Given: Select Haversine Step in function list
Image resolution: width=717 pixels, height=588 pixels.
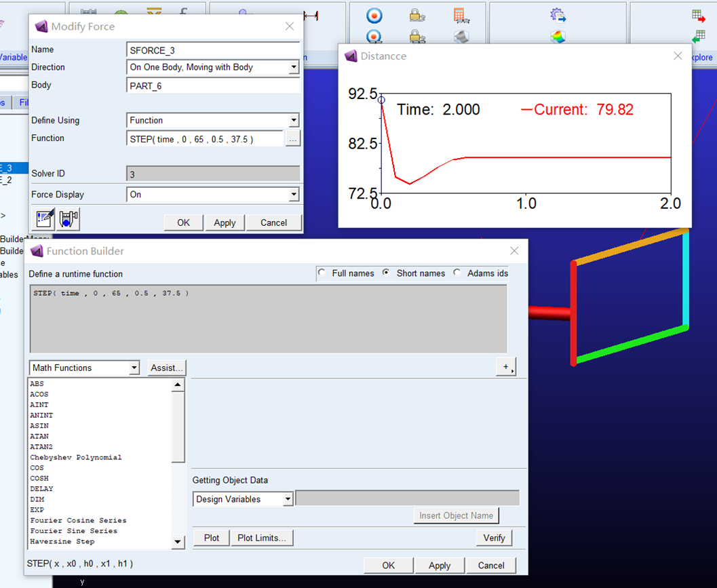Looking at the screenshot, I should point(62,542).
